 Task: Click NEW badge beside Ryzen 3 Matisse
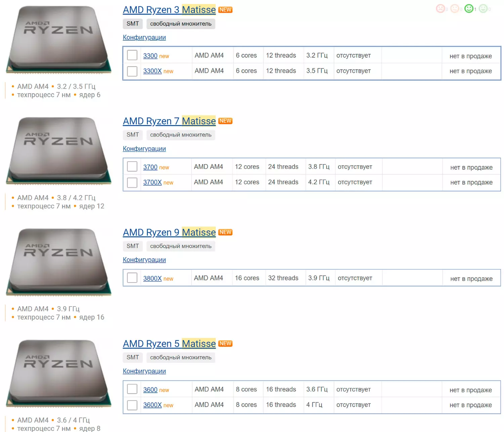pyautogui.click(x=225, y=10)
